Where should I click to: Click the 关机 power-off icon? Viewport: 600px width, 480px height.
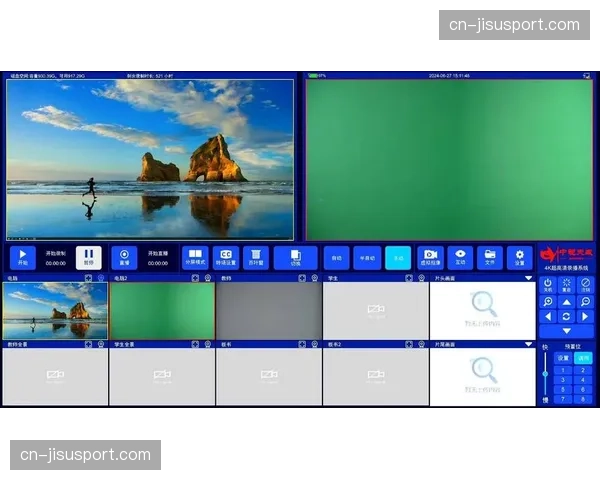coord(548,284)
